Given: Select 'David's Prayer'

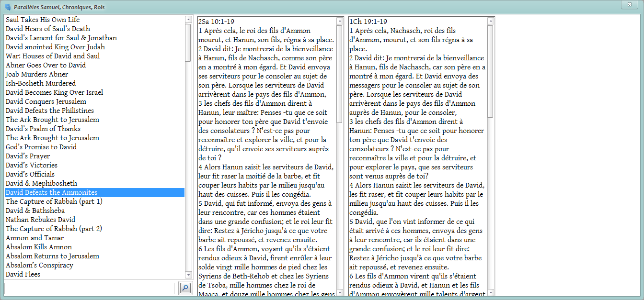Looking at the screenshot, I should coord(94,156).
